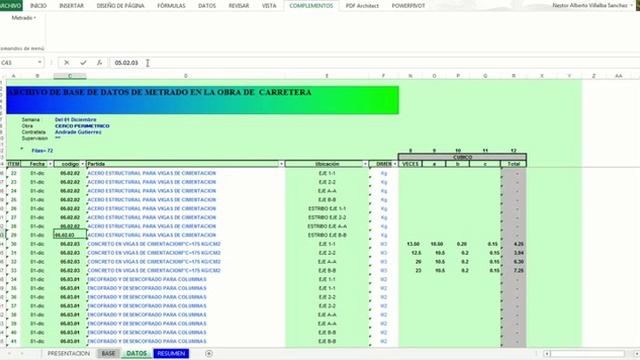The image size is (640, 360).
Task: Select the 'ESTRIBO EJE A-A' cell
Action: 327,226
